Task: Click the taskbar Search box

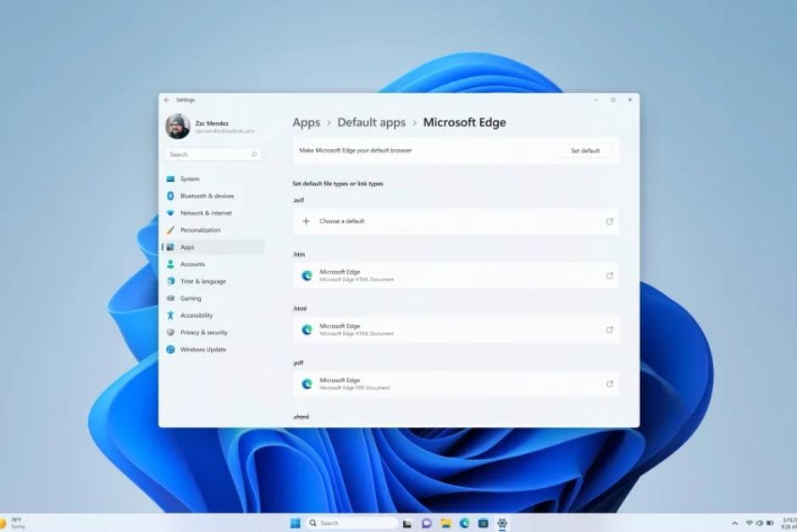Action: pos(351,523)
